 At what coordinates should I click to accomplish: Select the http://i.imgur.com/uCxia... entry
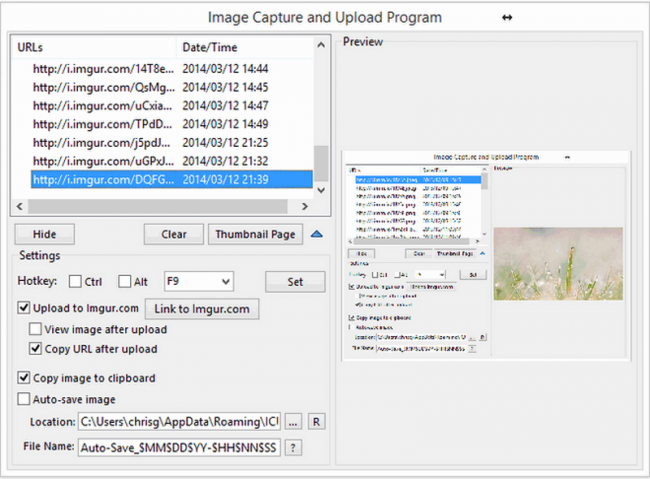tap(102, 106)
